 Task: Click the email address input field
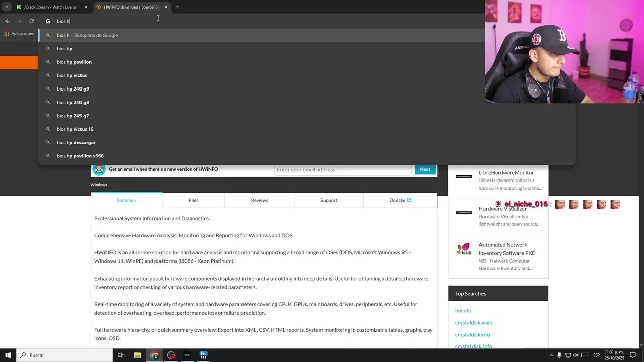[342, 169]
